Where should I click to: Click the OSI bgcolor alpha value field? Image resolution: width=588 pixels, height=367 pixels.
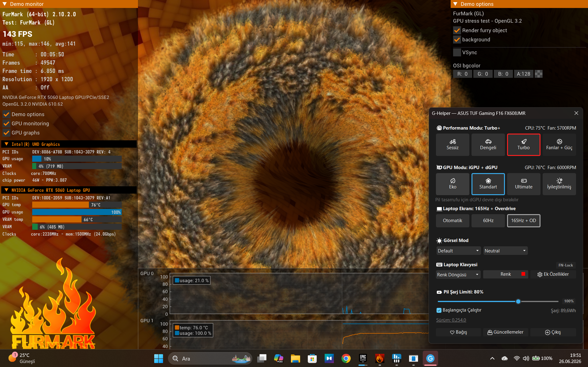pos(524,74)
